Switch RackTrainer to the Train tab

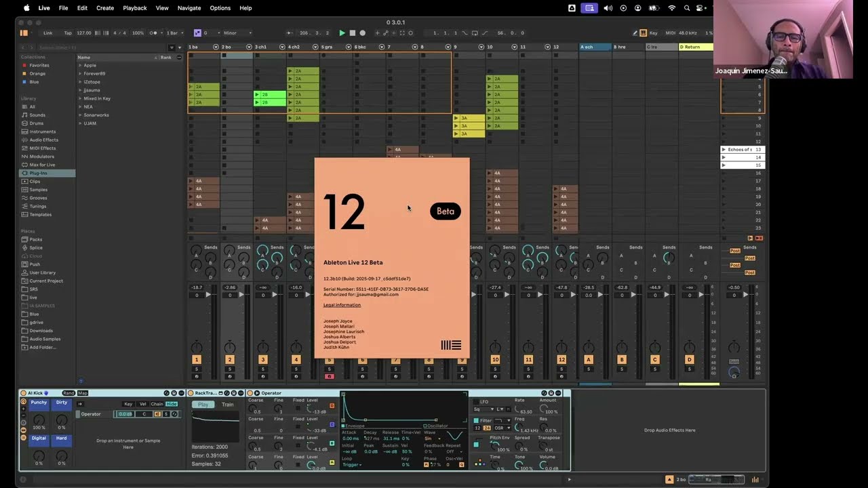(228, 405)
